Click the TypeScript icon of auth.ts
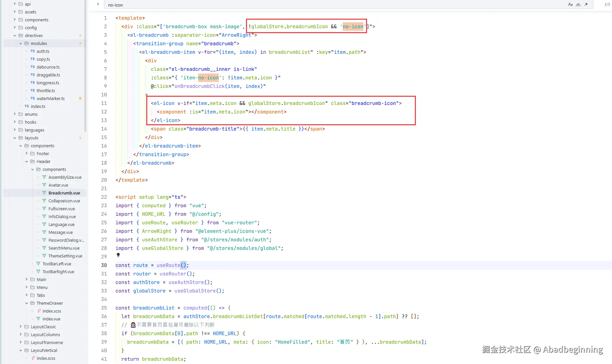Viewport: 612px width, 364px height. (32, 51)
